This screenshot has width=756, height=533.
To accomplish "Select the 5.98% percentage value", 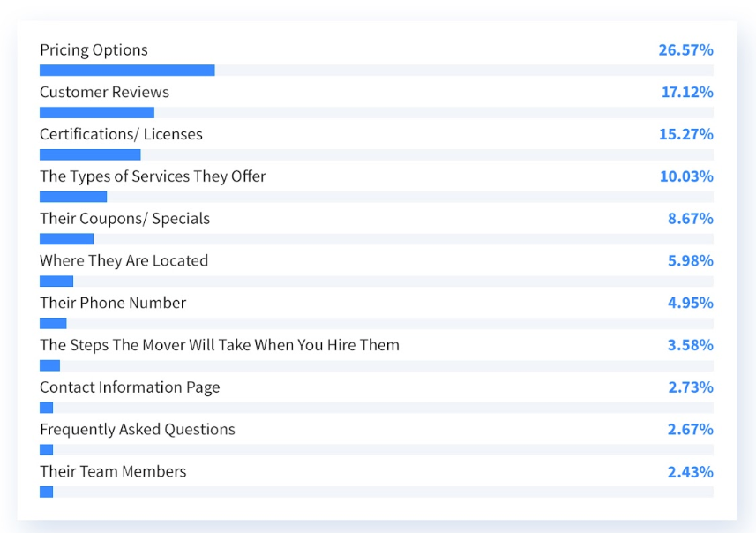I will tap(690, 261).
